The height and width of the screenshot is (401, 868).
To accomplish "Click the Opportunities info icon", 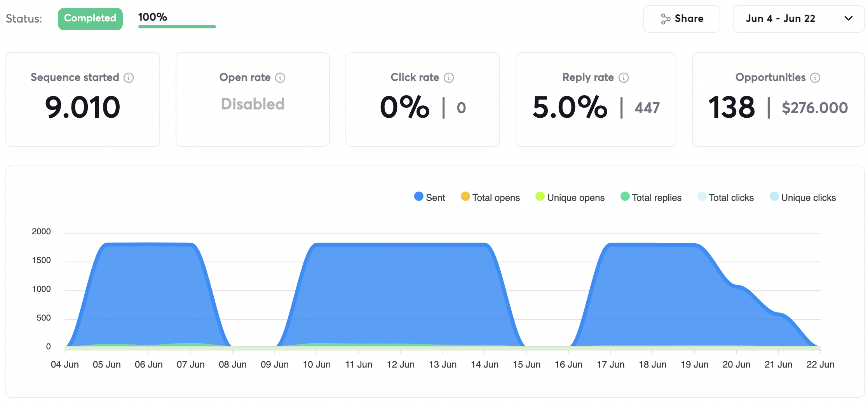I will pyautogui.click(x=815, y=78).
